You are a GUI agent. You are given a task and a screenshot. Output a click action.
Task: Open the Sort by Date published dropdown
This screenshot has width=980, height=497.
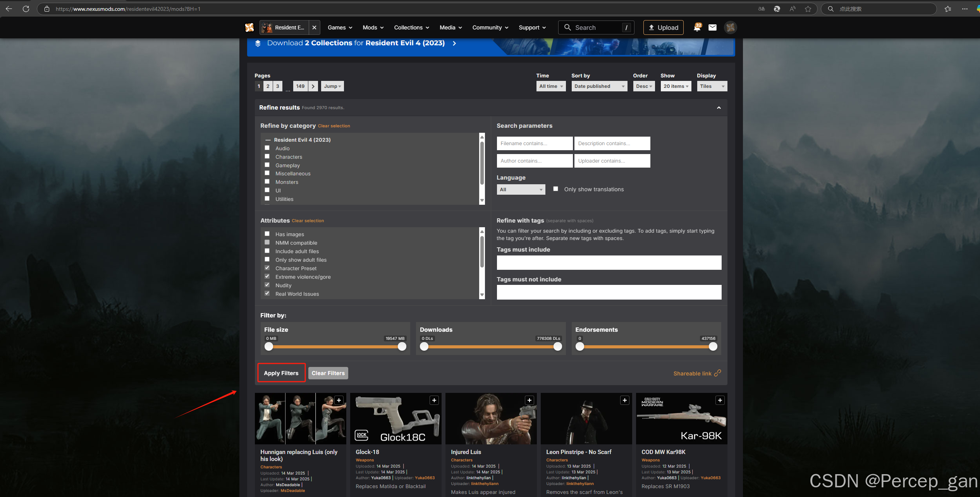pos(599,86)
